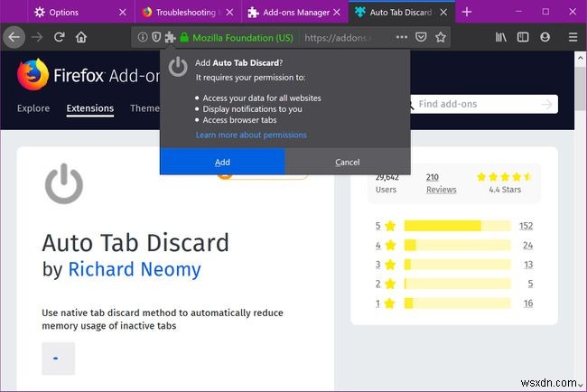Open the hamburger application menu
This screenshot has width=587, height=392.
(573, 37)
